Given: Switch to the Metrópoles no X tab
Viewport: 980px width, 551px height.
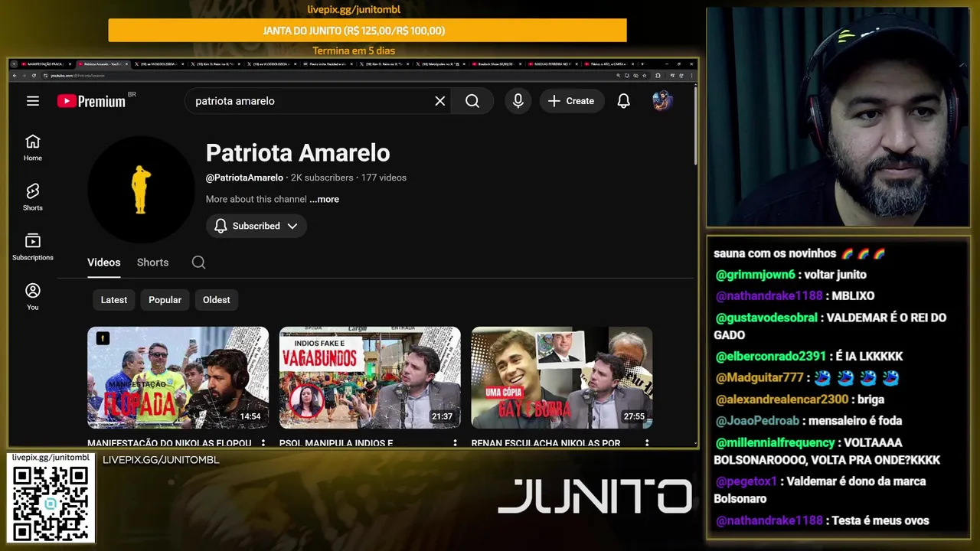Looking at the screenshot, I should click(443, 64).
